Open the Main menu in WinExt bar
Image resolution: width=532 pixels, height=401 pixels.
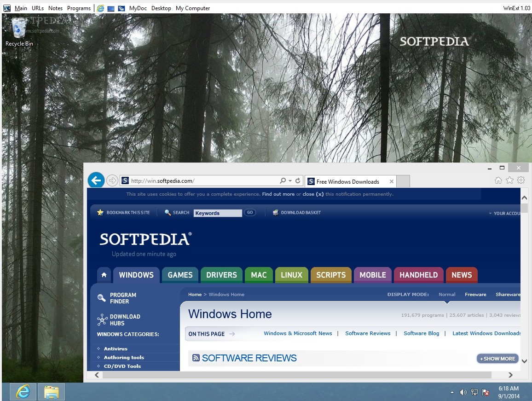pos(21,8)
